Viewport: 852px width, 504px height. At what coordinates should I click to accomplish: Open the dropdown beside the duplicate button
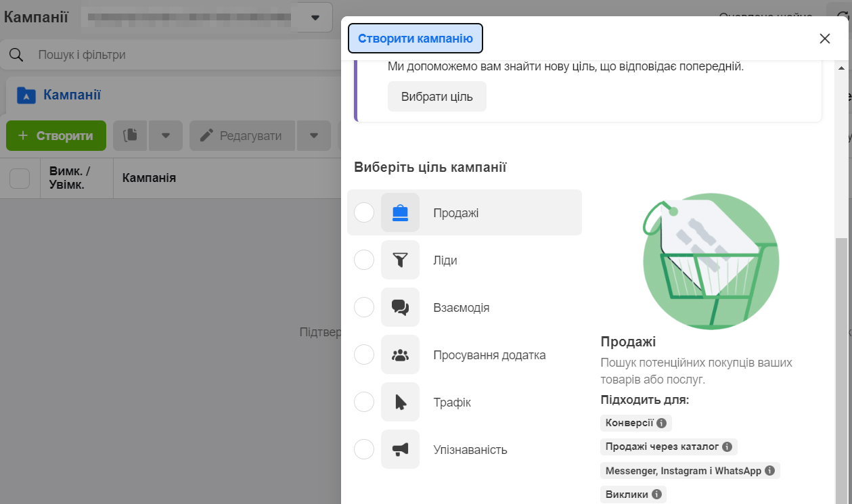165,135
